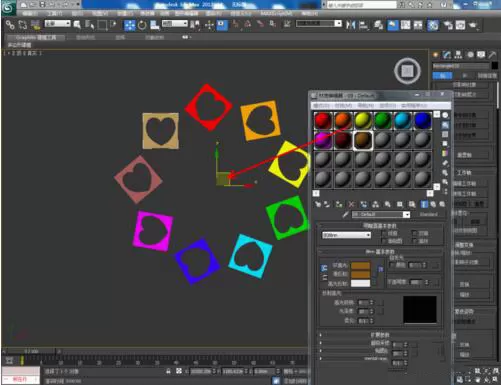
Task: Click the 3ds Max application logo button
Action: pyautogui.click(x=9, y=7)
